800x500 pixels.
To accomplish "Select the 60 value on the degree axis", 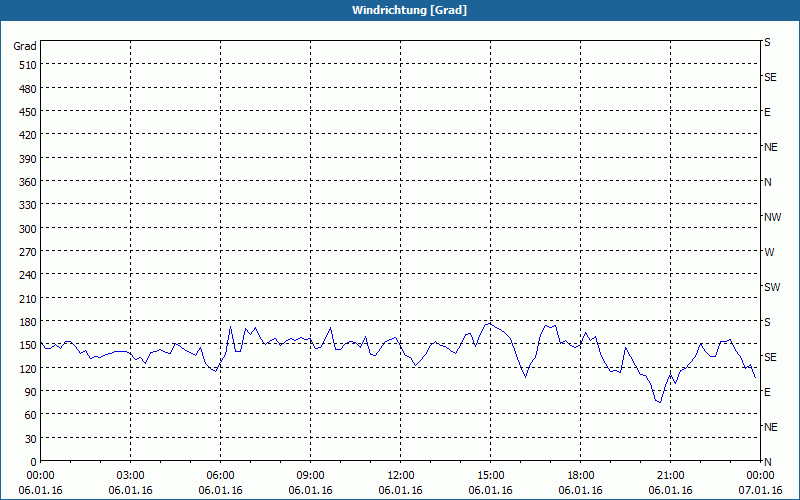I will (31, 415).
